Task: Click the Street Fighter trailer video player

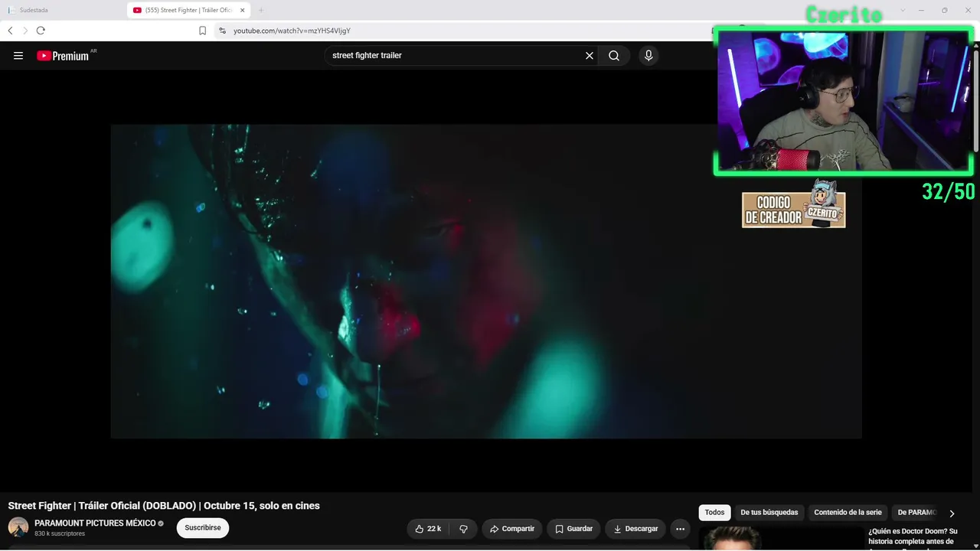Action: click(486, 282)
